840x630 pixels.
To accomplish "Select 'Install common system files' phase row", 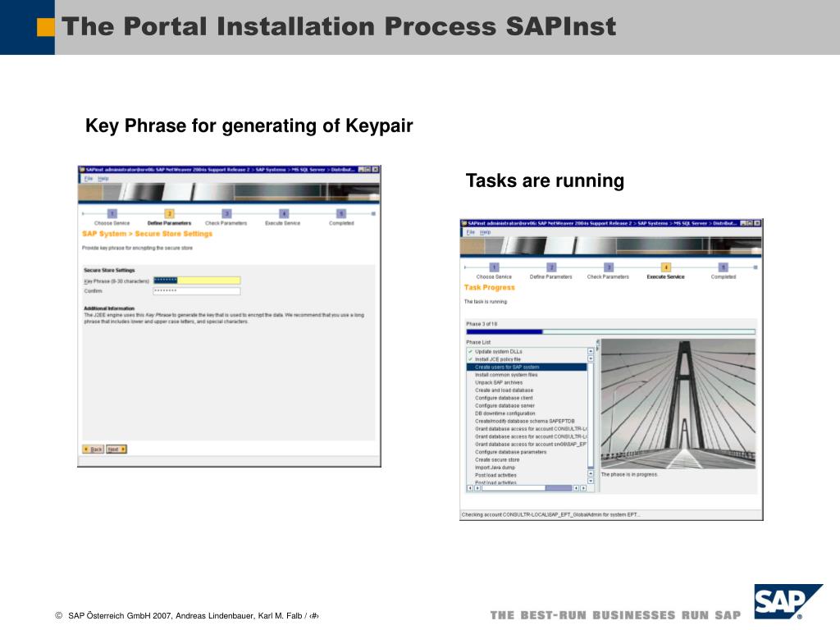I will [527, 375].
